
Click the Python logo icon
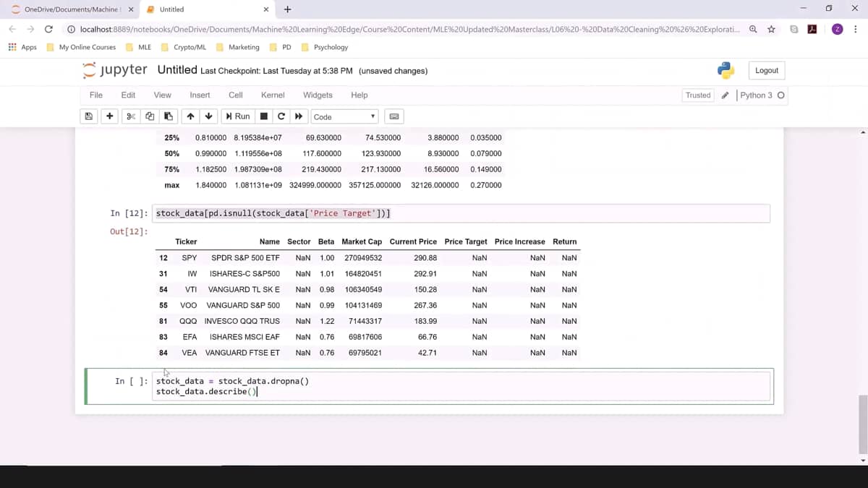coord(726,70)
